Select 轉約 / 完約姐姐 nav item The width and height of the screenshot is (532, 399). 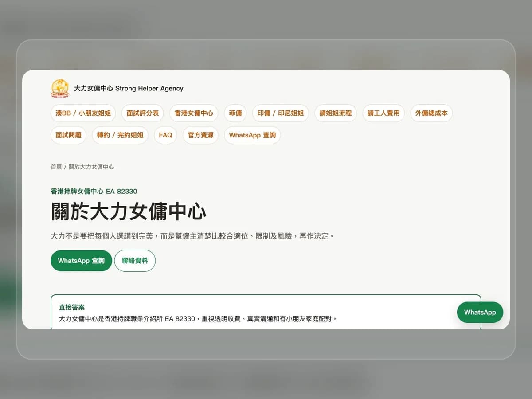[120, 135]
